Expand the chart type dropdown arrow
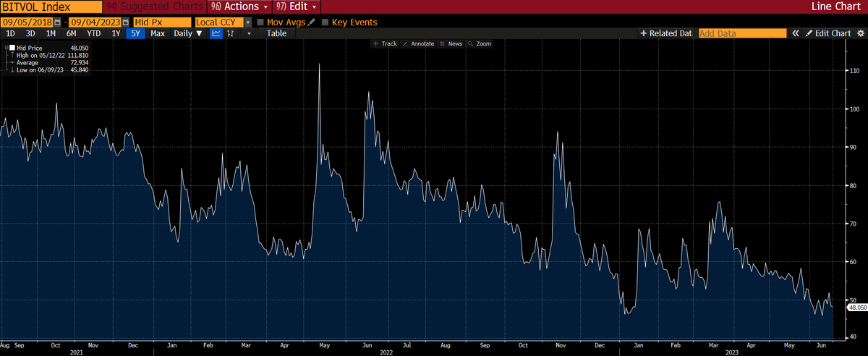 (248, 33)
